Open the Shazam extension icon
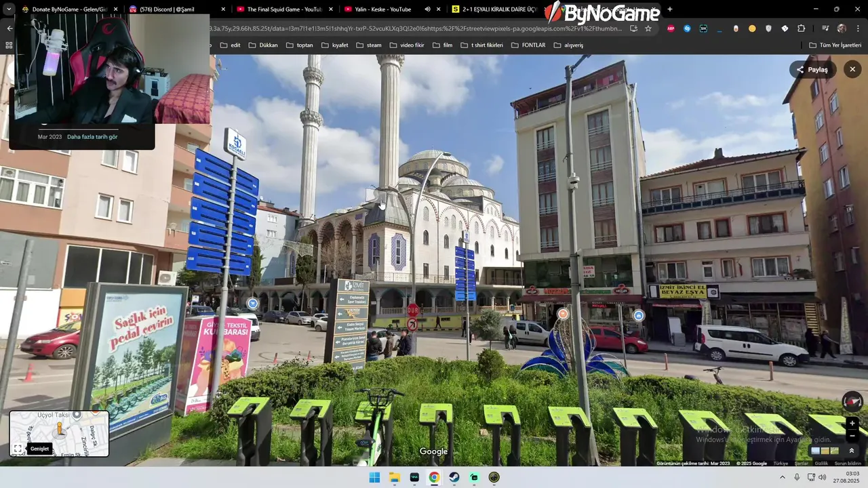Image resolution: width=868 pixels, height=488 pixels. click(x=687, y=28)
